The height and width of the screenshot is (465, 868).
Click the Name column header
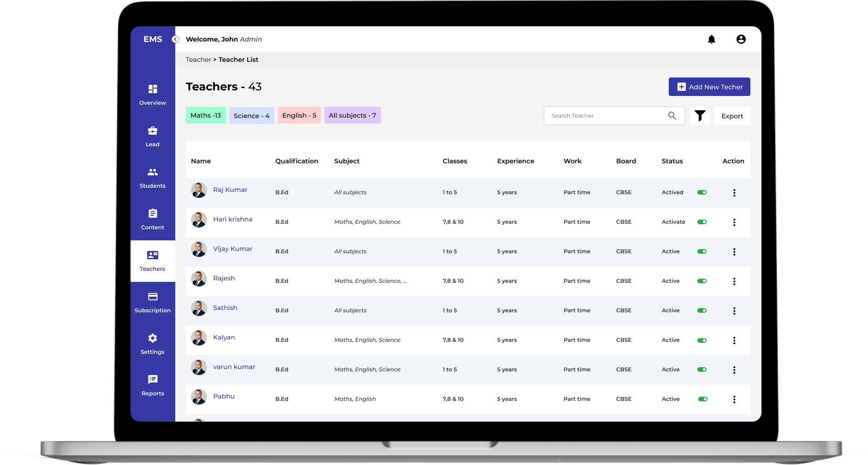point(201,161)
